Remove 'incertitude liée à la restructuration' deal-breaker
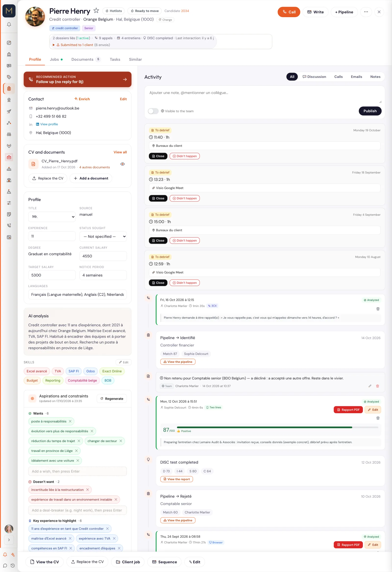 click(x=87, y=490)
